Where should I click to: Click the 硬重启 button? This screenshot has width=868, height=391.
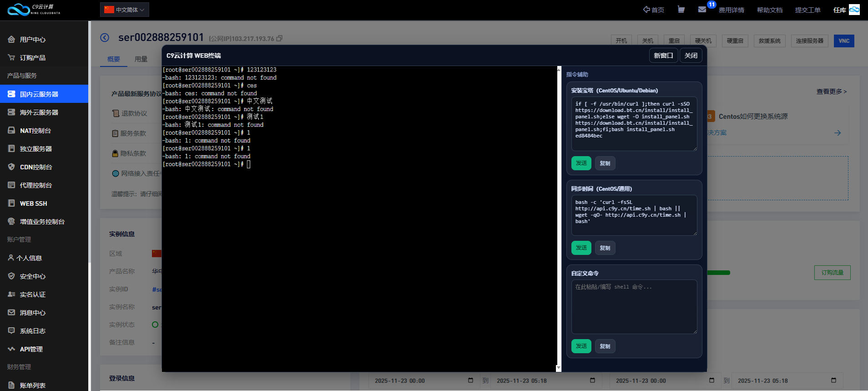click(735, 41)
